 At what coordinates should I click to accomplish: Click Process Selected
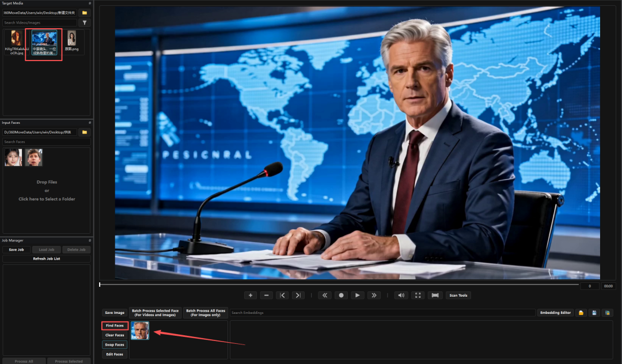(69, 361)
